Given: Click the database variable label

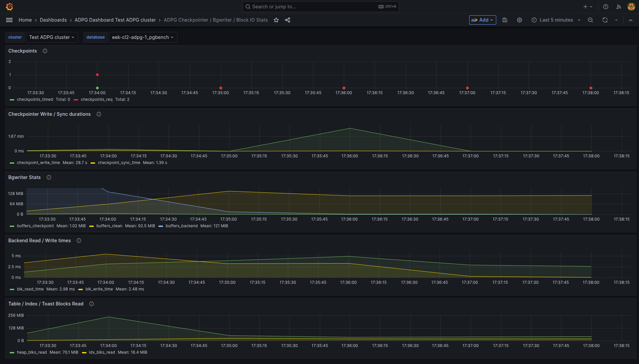Looking at the screenshot, I should (96, 37).
